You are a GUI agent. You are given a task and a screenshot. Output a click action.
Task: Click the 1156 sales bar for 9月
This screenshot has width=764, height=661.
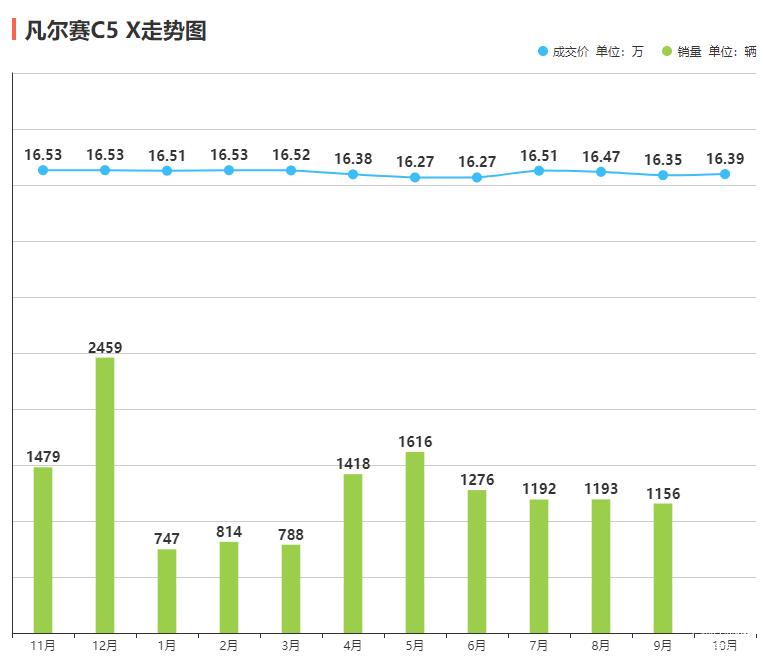[663, 568]
